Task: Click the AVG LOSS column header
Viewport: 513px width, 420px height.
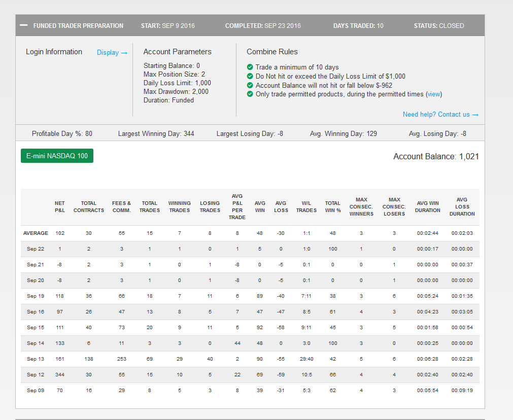Action: click(281, 207)
